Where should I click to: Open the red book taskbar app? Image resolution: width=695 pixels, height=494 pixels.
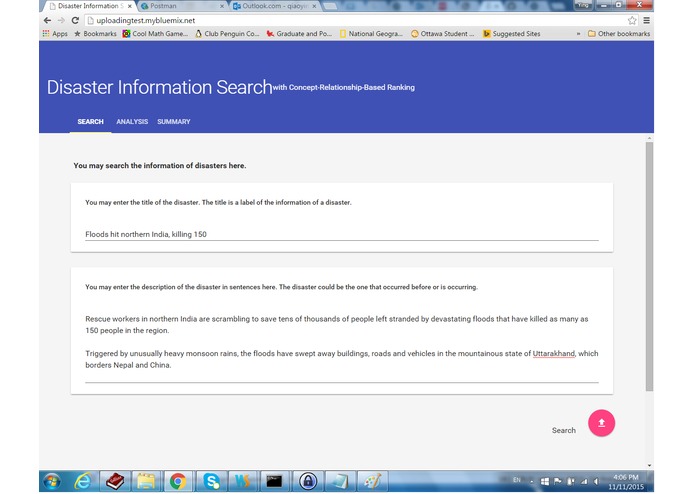pos(115,481)
